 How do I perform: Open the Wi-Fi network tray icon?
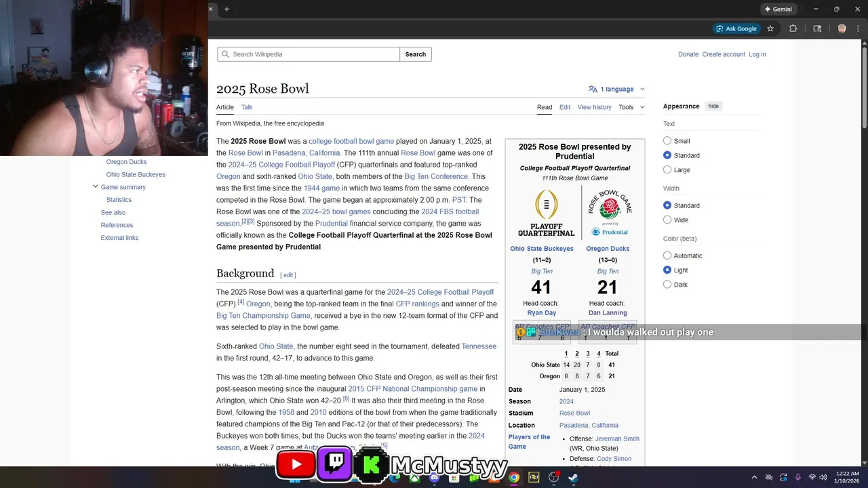tap(812, 478)
